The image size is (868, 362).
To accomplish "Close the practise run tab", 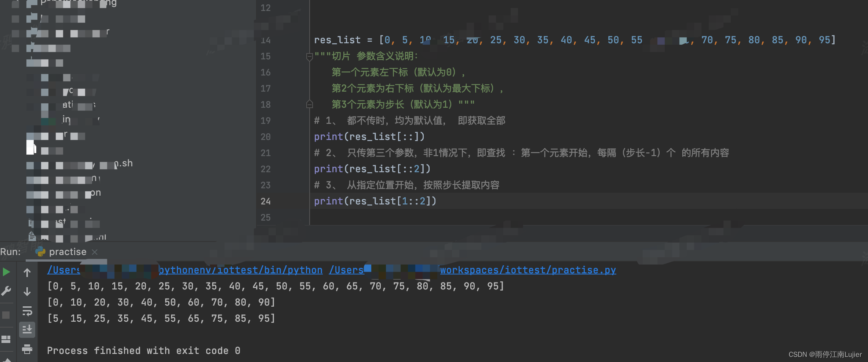I will pos(95,252).
